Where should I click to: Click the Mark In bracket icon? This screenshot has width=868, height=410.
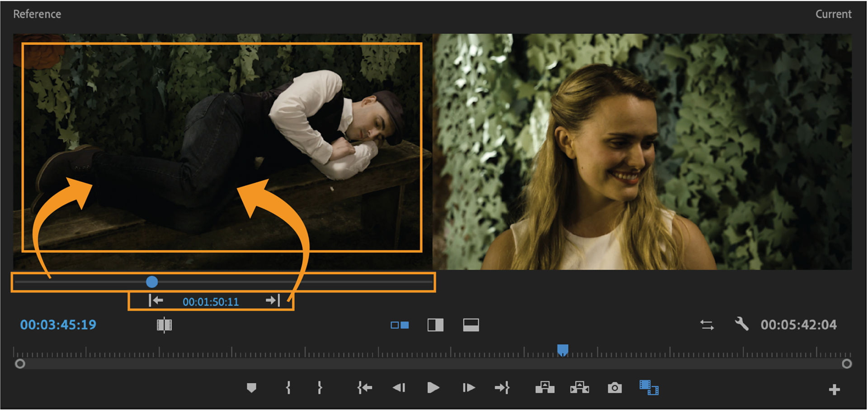288,388
